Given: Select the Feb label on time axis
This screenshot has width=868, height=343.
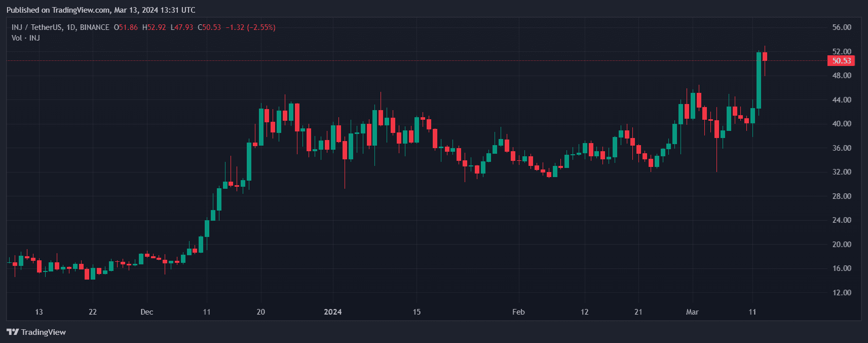Looking at the screenshot, I should tap(518, 312).
